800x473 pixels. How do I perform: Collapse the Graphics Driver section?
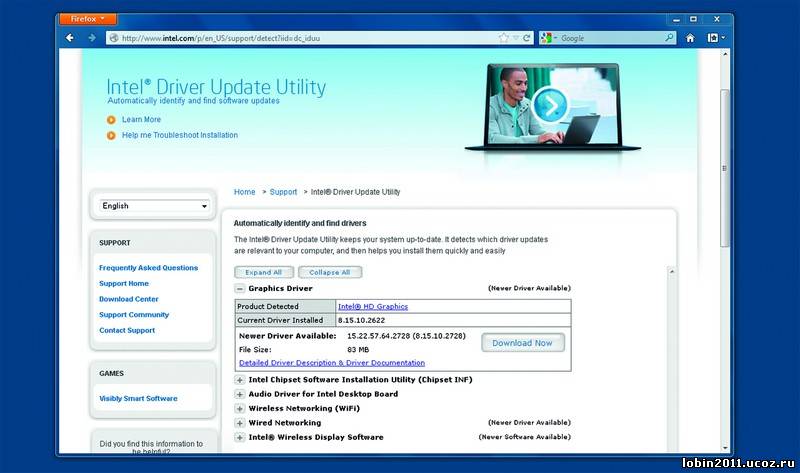tap(240, 289)
